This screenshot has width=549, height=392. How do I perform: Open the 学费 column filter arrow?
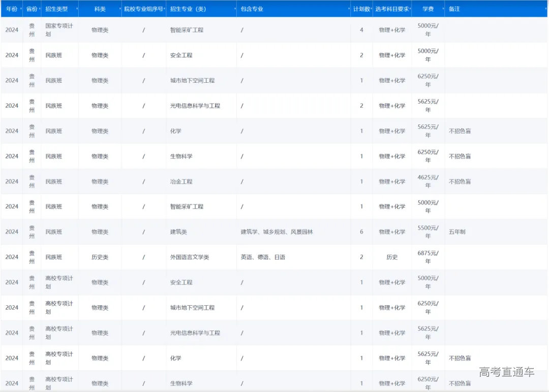click(443, 9)
